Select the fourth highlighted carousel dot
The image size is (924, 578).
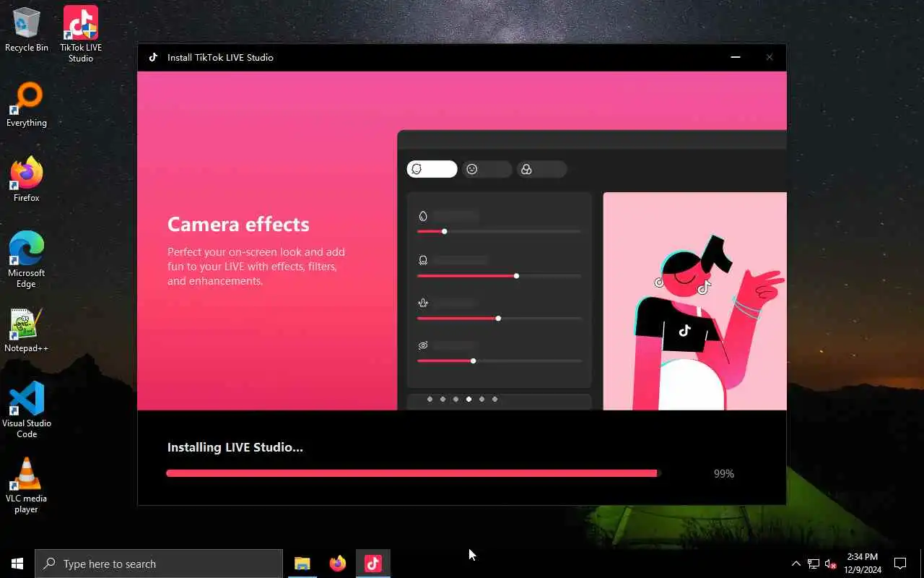coord(468,399)
